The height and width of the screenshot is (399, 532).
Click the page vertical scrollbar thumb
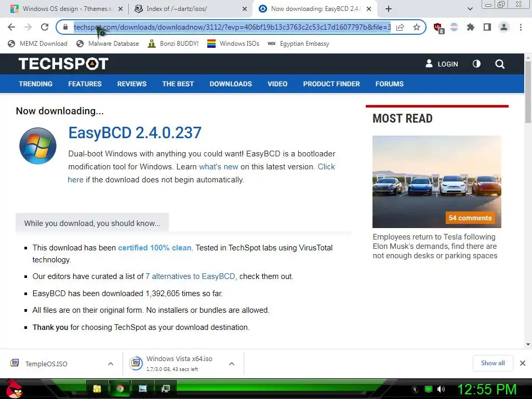coord(528,92)
